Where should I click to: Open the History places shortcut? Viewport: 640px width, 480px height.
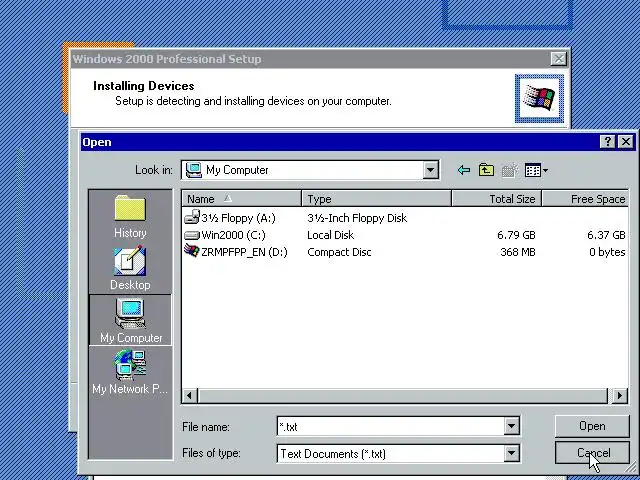(130, 217)
